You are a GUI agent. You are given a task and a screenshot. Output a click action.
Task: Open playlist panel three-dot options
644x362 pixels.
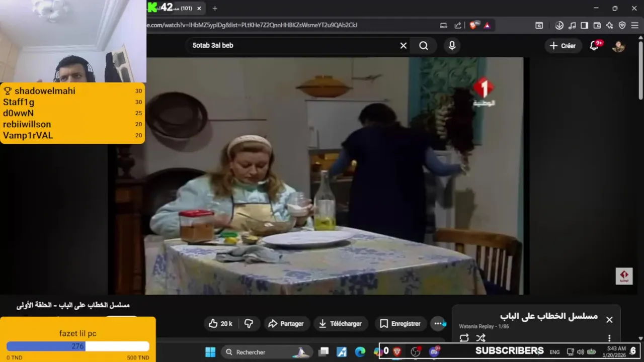click(x=609, y=338)
